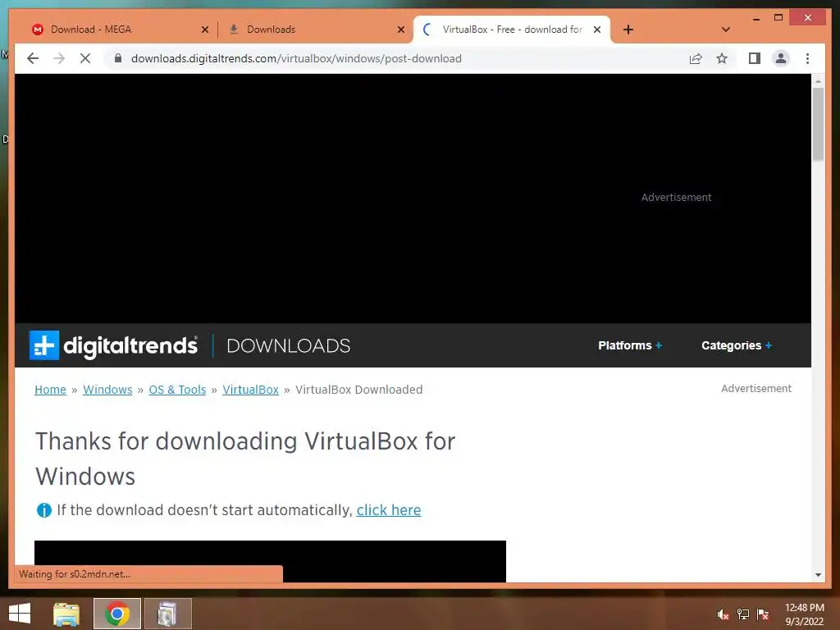Click the padlock site info icon
The width and height of the screenshot is (840, 630).
point(118,58)
